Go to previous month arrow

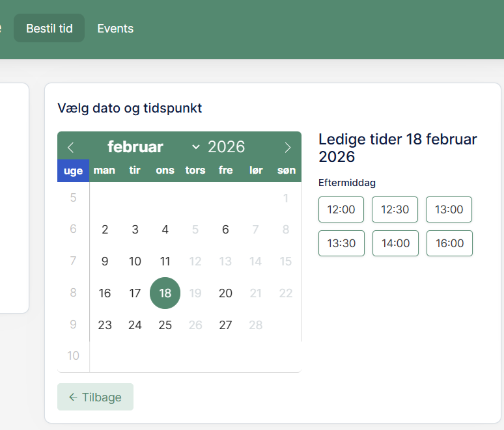click(x=71, y=148)
